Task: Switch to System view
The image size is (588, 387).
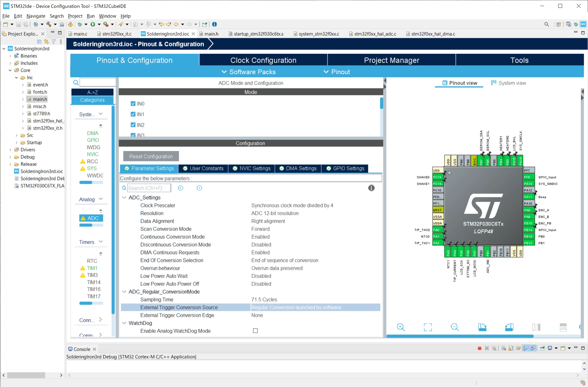Action: point(509,83)
